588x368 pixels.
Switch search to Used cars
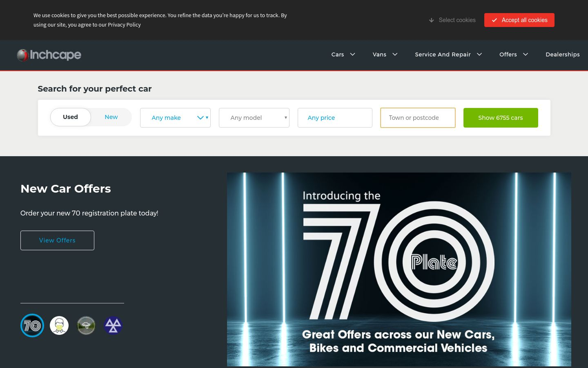click(70, 117)
